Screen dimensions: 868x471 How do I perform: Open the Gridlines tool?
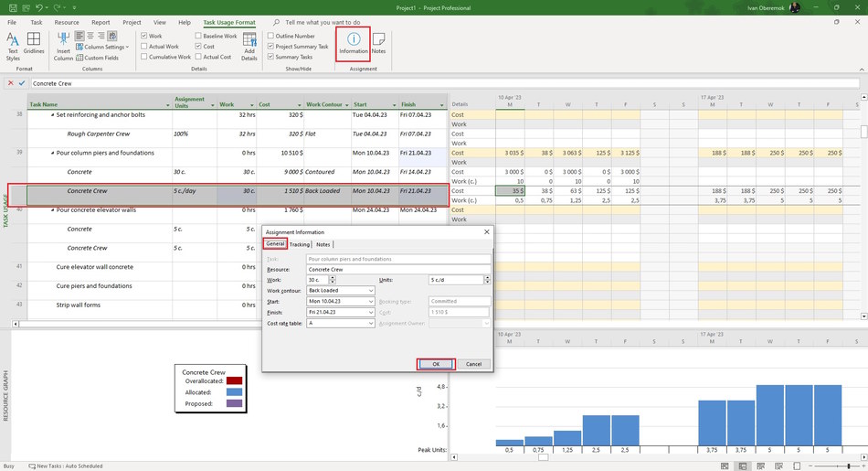coord(34,43)
